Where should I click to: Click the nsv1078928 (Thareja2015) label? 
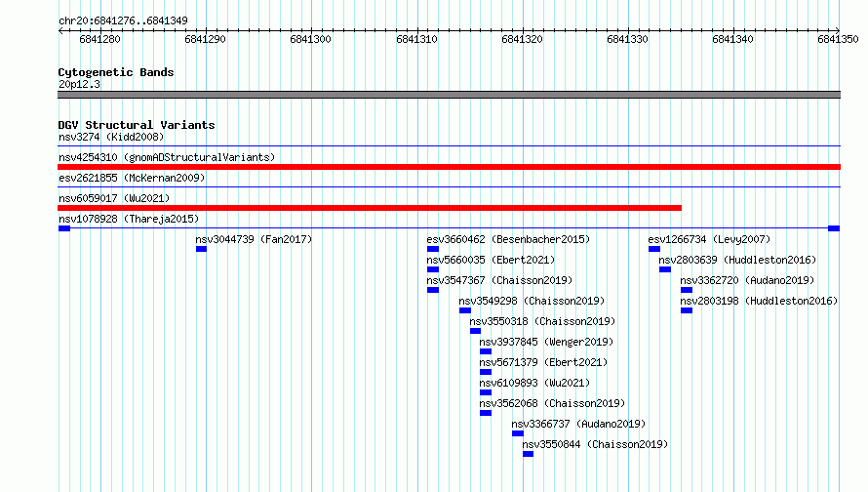129,219
